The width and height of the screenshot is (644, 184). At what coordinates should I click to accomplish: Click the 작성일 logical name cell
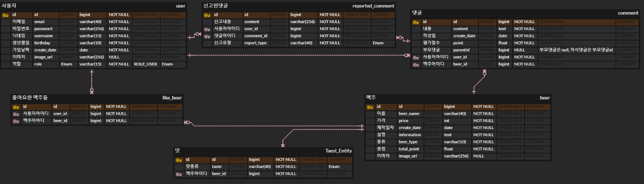(x=436, y=36)
